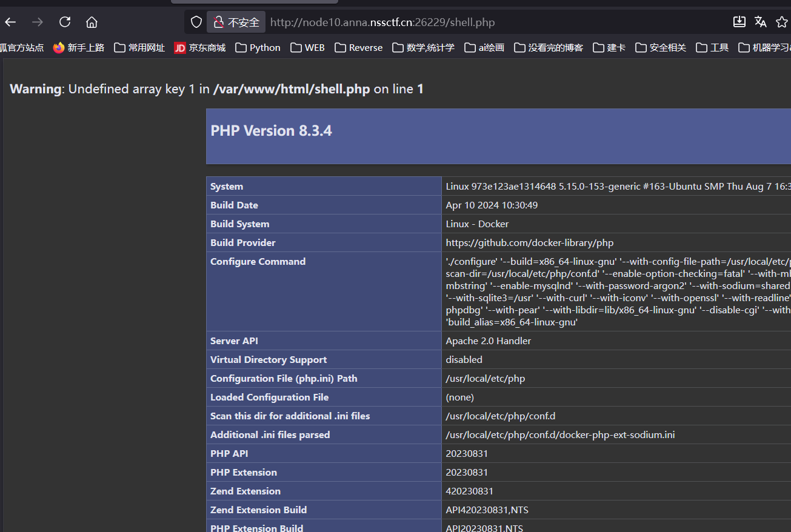Open the 不安全 connection info badge
791x532 pixels.
click(236, 22)
